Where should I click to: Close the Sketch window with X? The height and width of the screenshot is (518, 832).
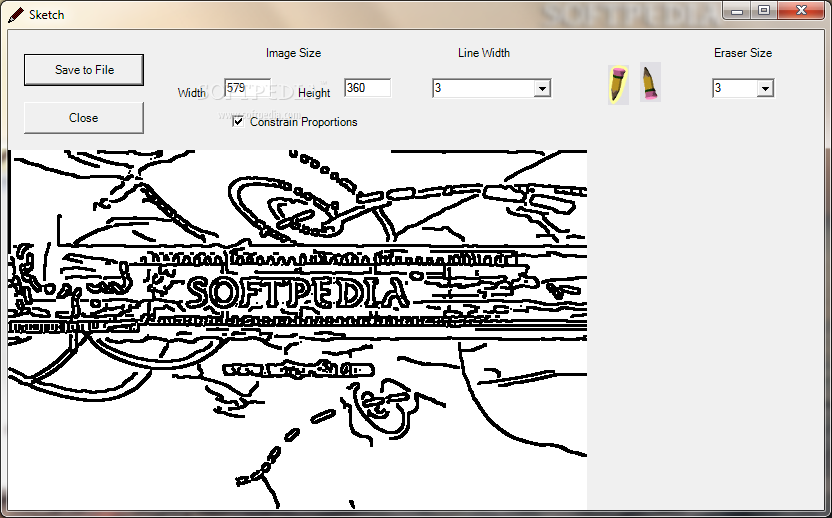pyautogui.click(x=801, y=10)
